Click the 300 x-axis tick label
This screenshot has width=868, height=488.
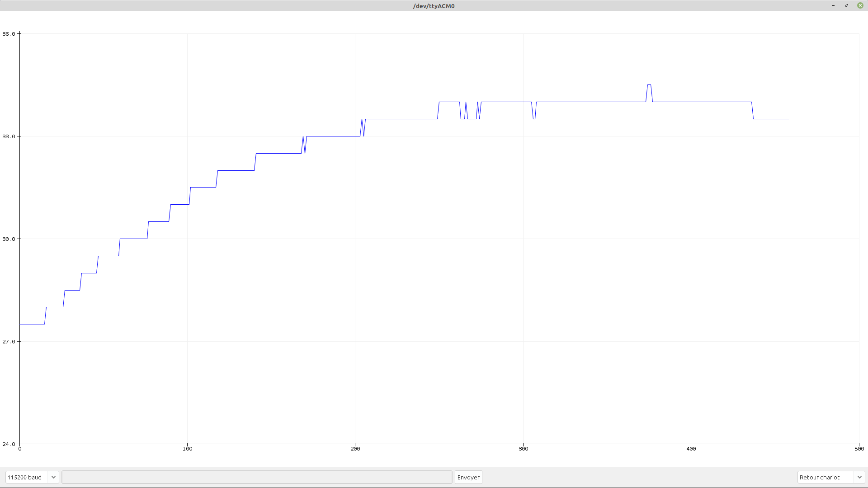tap(523, 449)
